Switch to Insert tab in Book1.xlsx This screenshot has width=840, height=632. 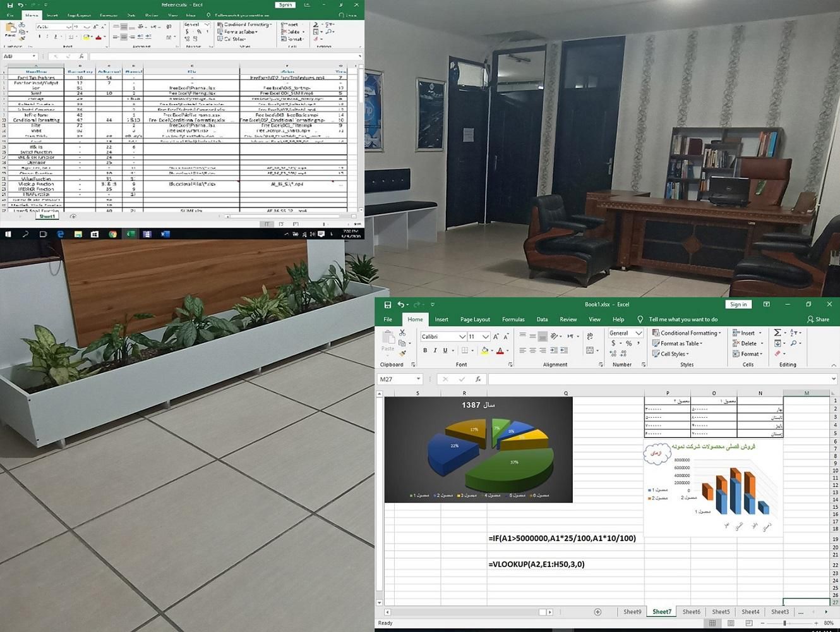pos(441,319)
